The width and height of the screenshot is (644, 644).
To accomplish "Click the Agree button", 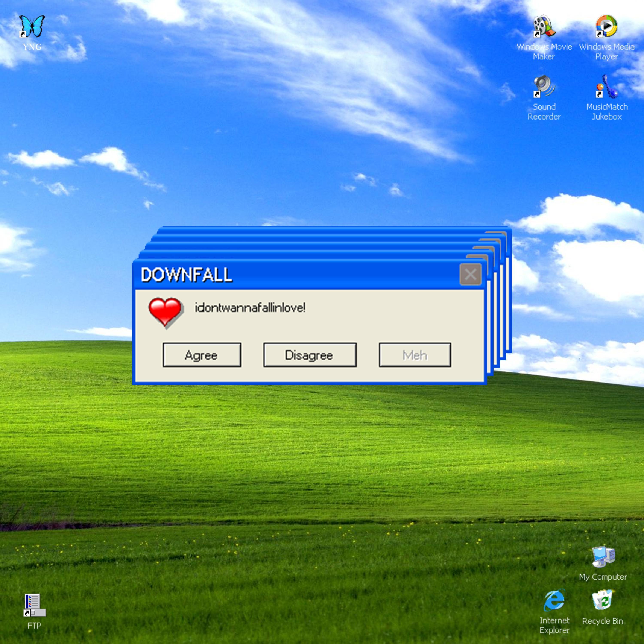I will (202, 355).
